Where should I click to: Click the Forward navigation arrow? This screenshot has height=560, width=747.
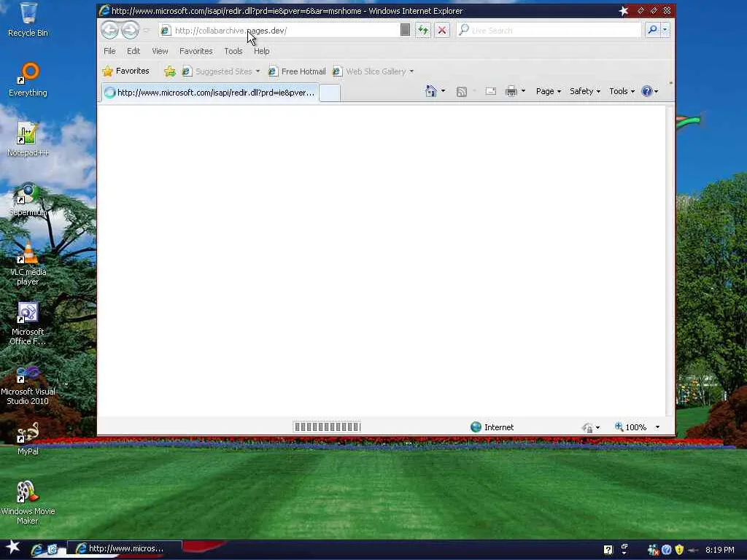[x=130, y=31]
